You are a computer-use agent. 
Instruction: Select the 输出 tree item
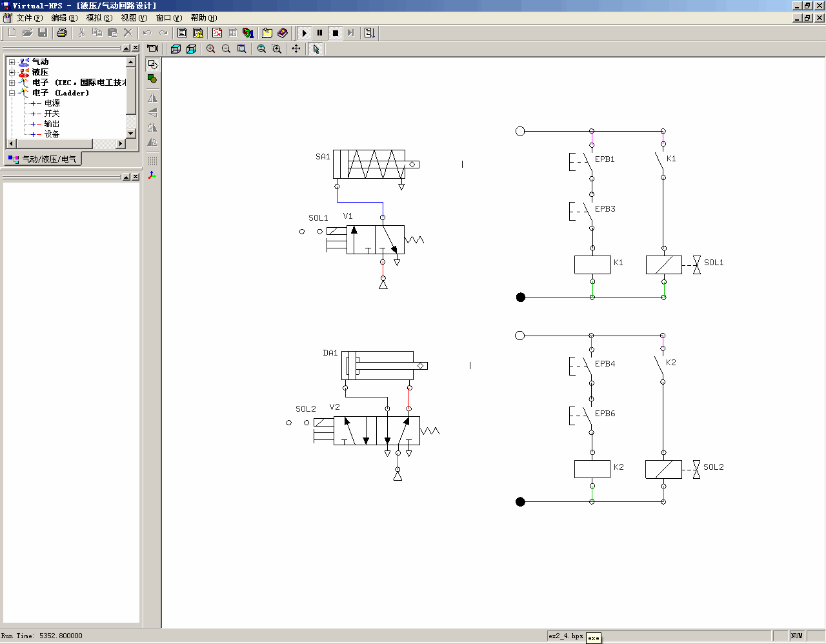[52, 124]
